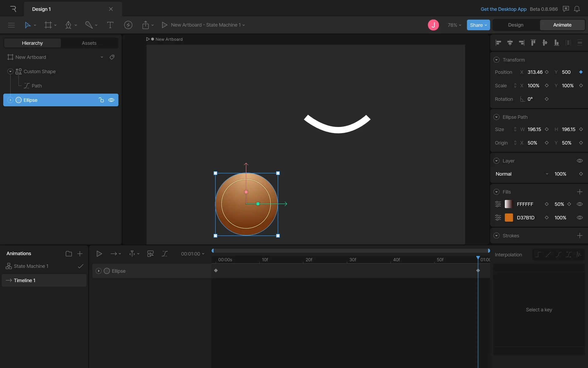Click the Share button

point(478,25)
